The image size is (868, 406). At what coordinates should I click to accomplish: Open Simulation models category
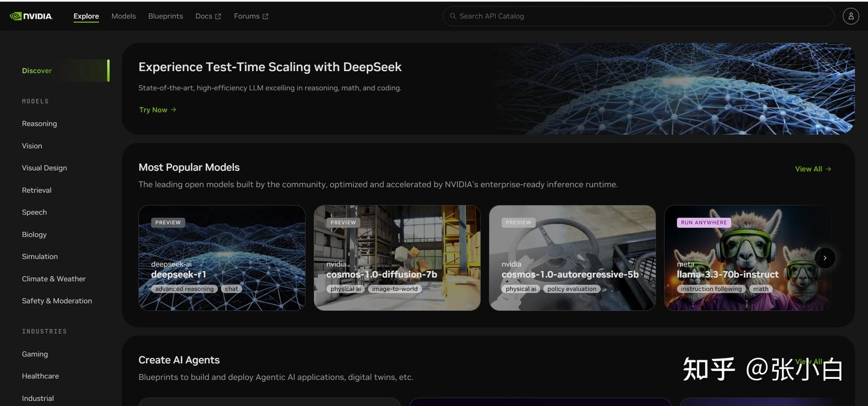(40, 257)
